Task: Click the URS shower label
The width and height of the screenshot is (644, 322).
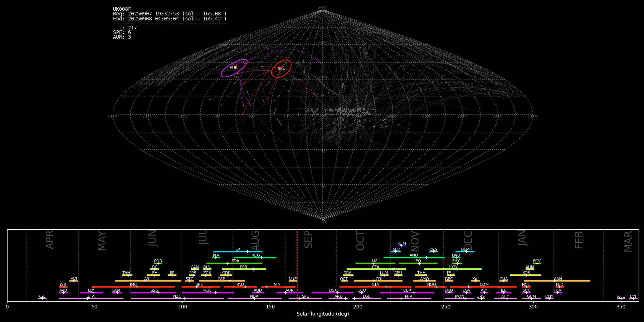Action: [x=481, y=297]
